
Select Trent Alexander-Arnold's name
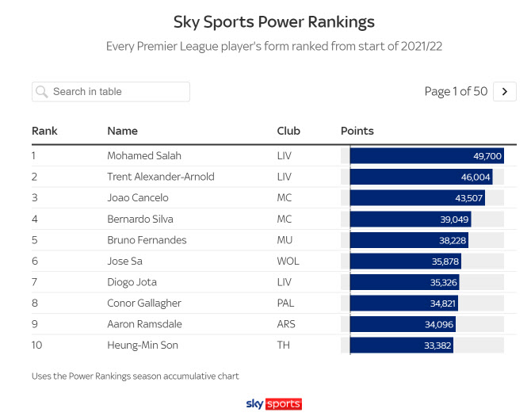[x=160, y=177]
